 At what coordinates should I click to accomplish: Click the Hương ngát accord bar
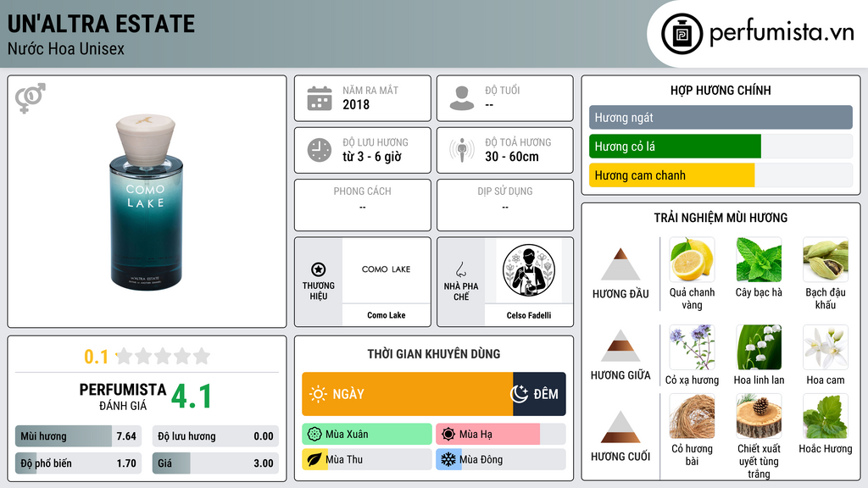point(721,117)
